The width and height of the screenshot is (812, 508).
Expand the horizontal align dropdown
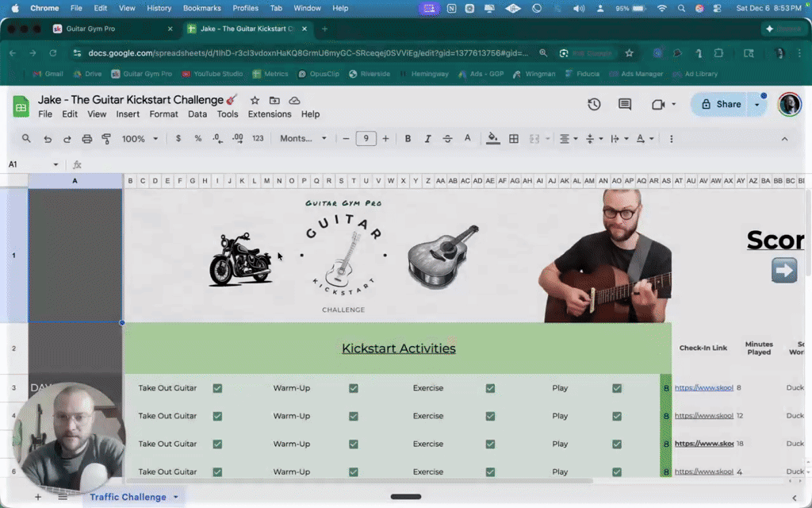click(576, 139)
